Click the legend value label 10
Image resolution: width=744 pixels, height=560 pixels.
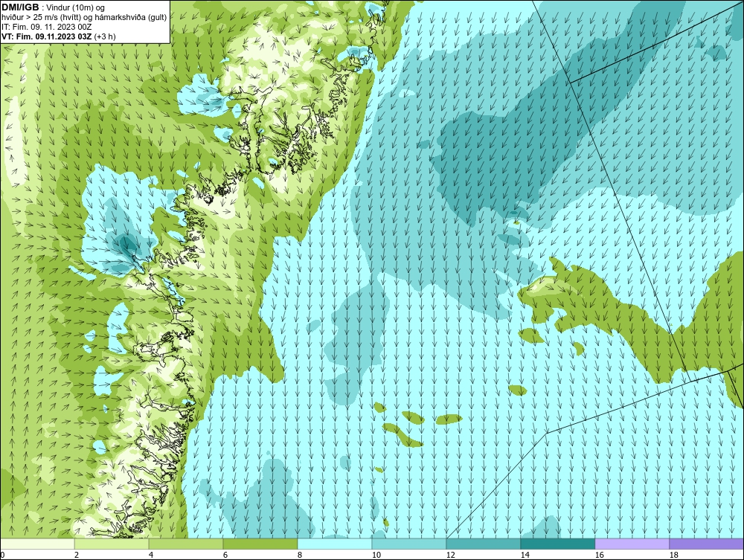(x=376, y=555)
